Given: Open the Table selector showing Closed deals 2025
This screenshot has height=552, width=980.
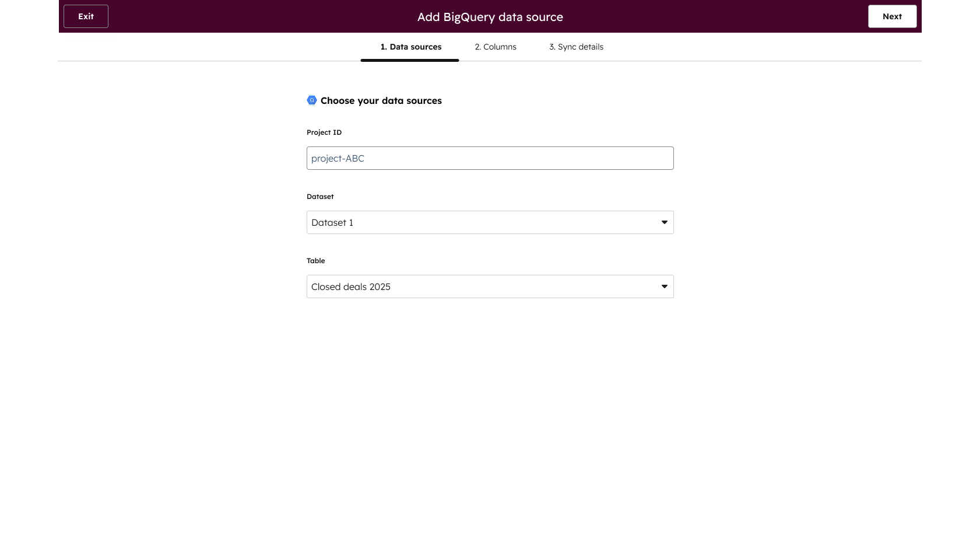Looking at the screenshot, I should click(x=490, y=287).
